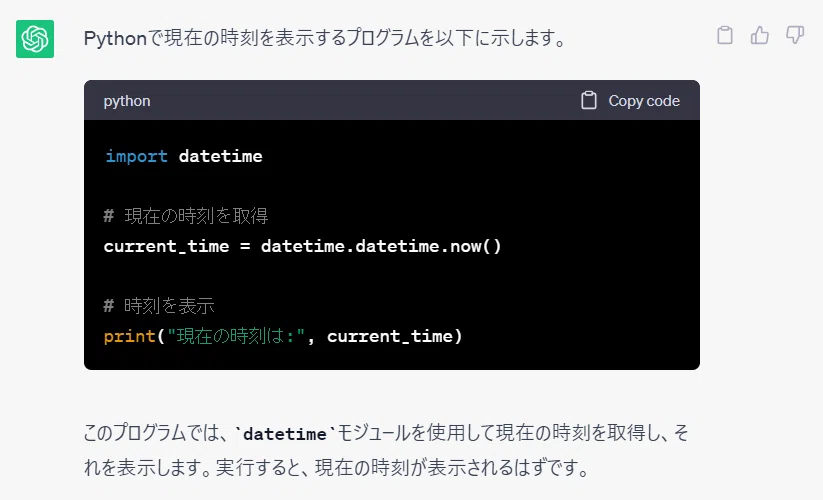
Task: Click the "current_time" variable being assigned
Action: pos(166,247)
